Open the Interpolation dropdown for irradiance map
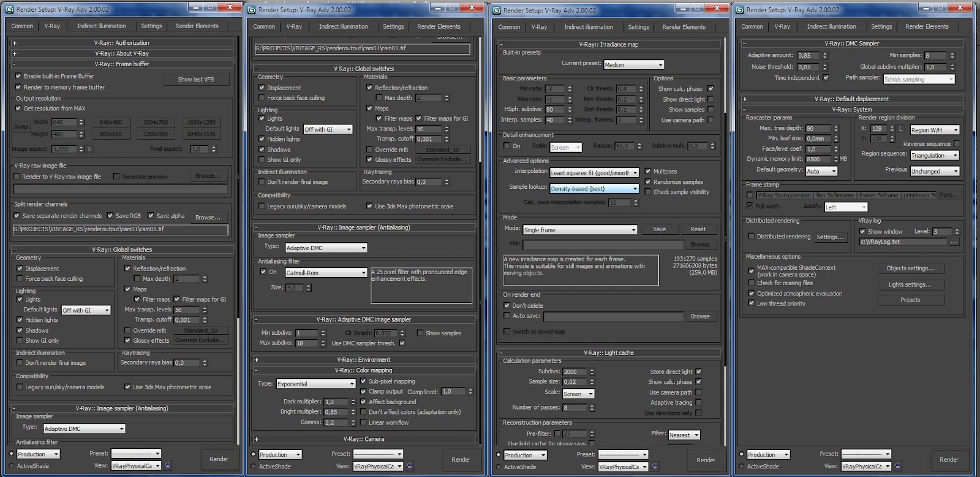Screen dimensions: 980x477 pyautogui.click(x=594, y=173)
